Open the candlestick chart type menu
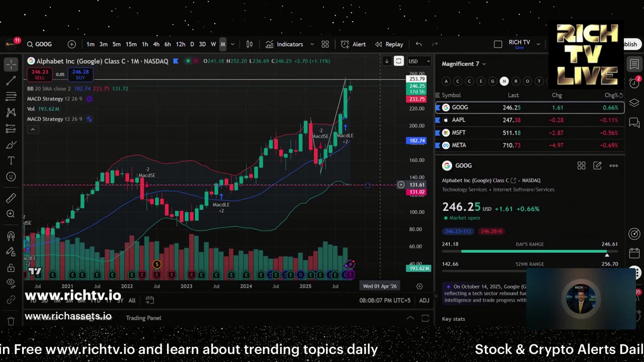Image resolution: width=644 pixels, height=362 pixels. coord(249,44)
